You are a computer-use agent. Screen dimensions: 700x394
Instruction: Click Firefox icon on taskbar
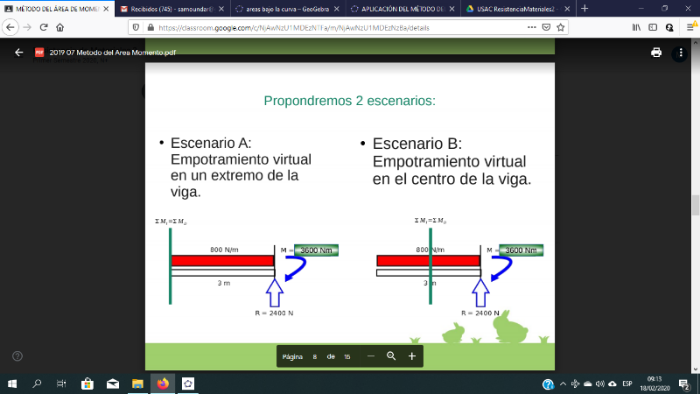point(163,384)
